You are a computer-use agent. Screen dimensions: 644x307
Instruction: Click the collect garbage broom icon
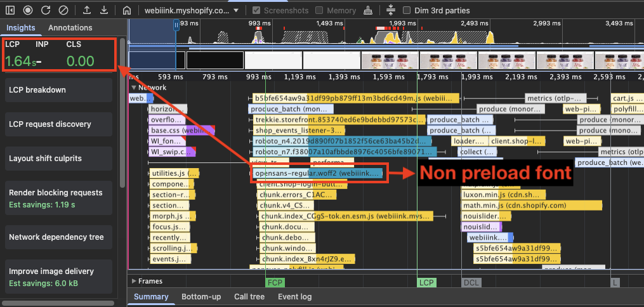pos(368,10)
